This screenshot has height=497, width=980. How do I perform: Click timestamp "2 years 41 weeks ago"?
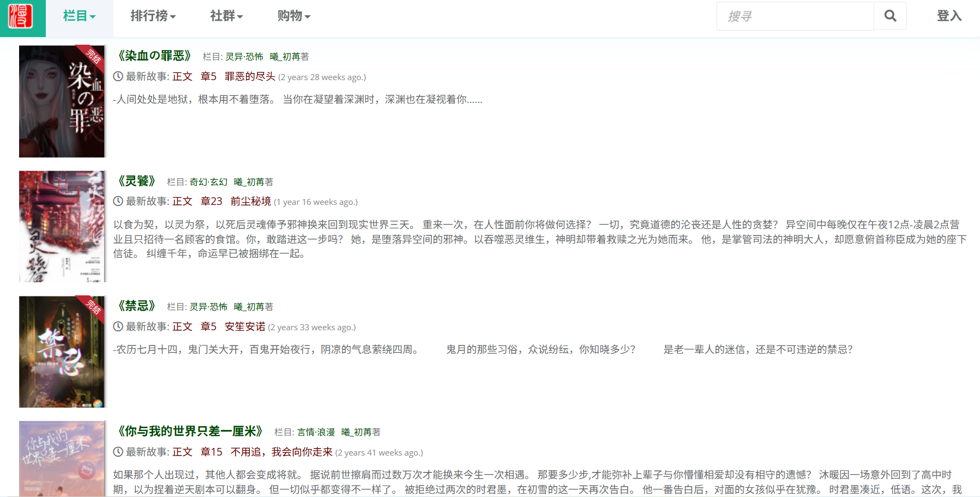(379, 453)
